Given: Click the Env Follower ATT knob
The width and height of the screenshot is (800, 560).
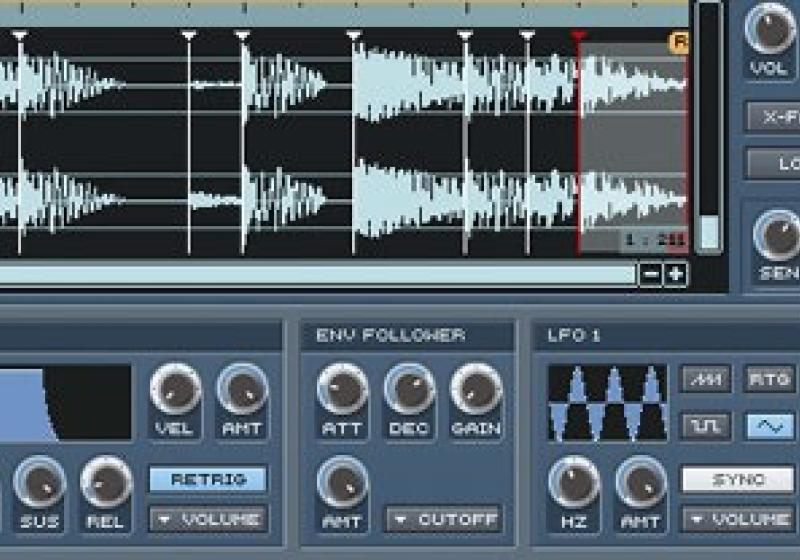Looking at the screenshot, I should 342,390.
